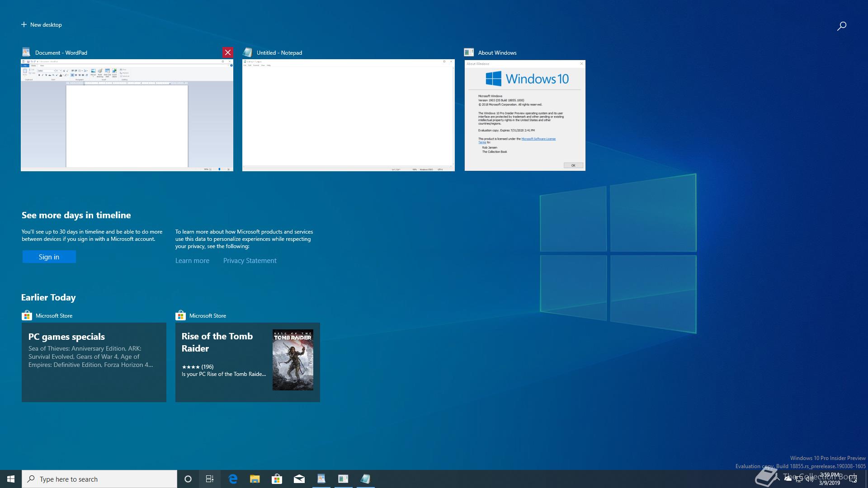Click the Windows 10 logo in About Windows
Screen dimensions: 868x488
(527, 79)
